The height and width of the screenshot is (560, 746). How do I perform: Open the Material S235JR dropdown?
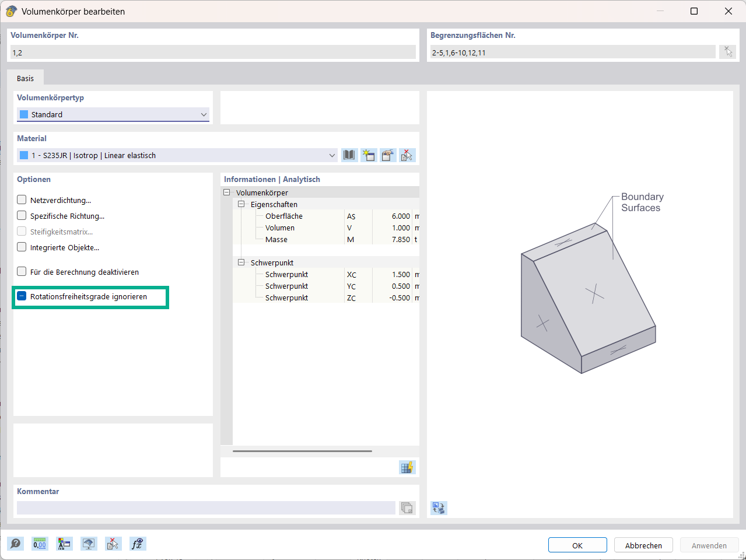(177, 155)
